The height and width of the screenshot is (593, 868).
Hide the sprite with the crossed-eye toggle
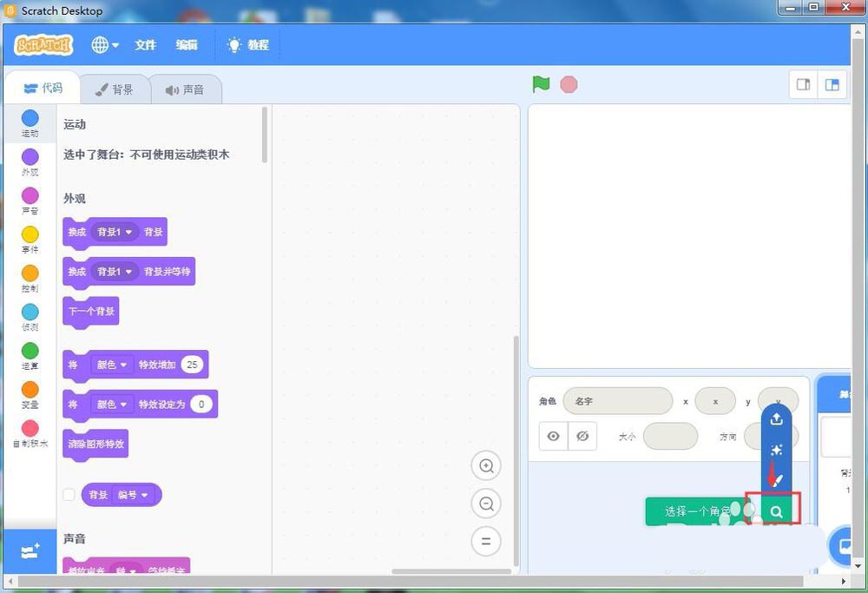pos(582,436)
